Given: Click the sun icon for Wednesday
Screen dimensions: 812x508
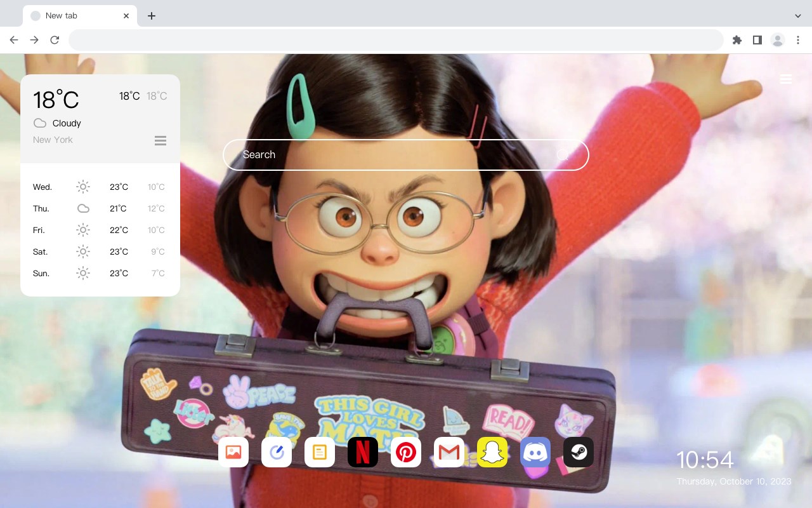Looking at the screenshot, I should pyautogui.click(x=83, y=187).
